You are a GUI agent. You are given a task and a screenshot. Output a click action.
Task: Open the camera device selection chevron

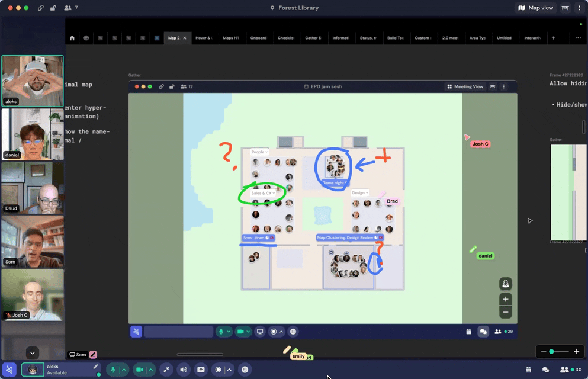[150, 370]
